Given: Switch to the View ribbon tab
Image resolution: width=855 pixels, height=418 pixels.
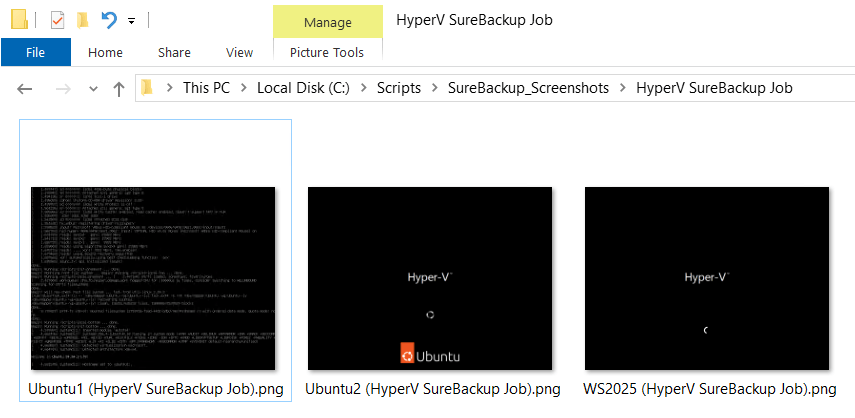Looking at the screenshot, I should pyautogui.click(x=239, y=52).
